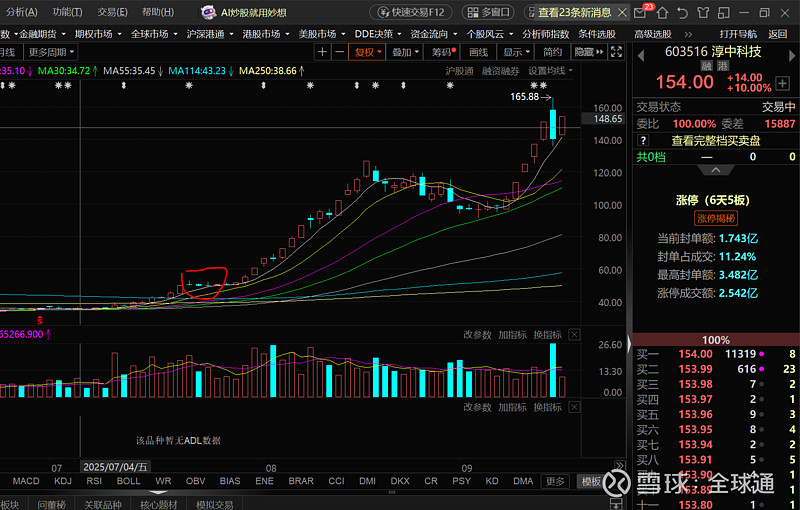Screen dimensions: 800x510
Task: Zoom in the chart with plus button
Action: (x=322, y=52)
